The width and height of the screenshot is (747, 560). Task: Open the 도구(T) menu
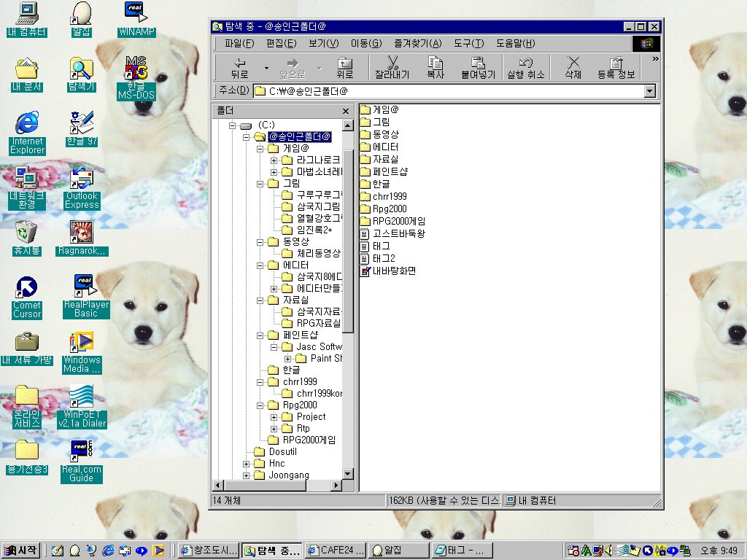click(469, 43)
